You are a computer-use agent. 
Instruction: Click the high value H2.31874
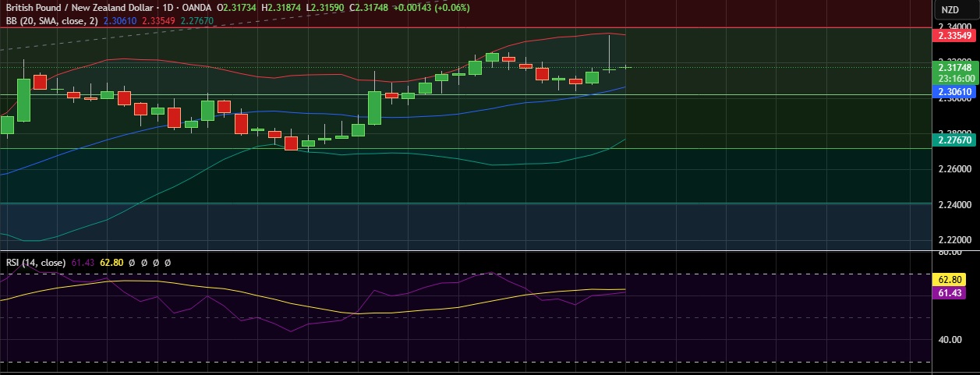point(282,8)
